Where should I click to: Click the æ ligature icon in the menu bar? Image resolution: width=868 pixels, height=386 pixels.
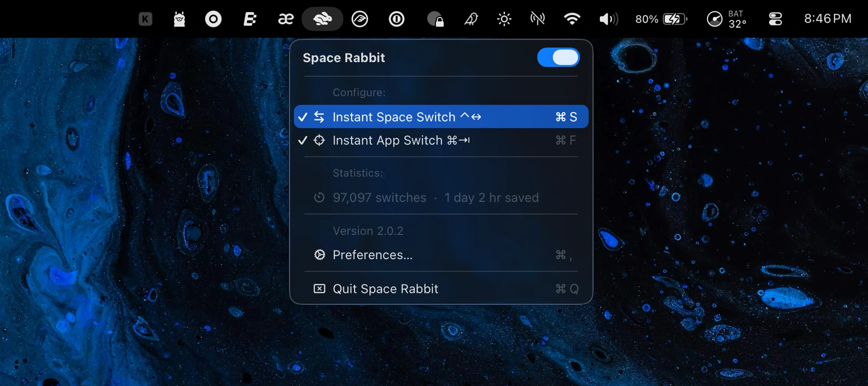tap(286, 19)
